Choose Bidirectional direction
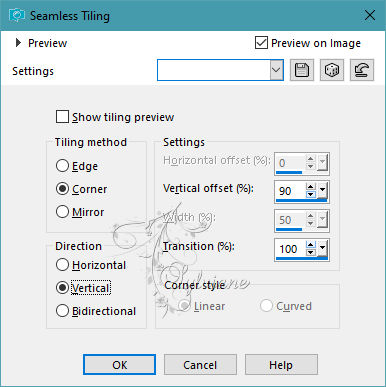This screenshot has width=386, height=387. [62, 311]
